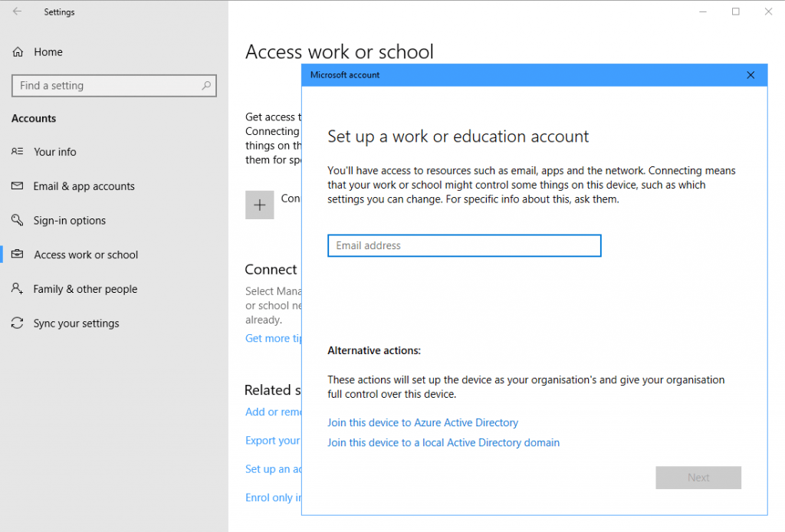This screenshot has width=785, height=532.
Task: Maximize the Settings window
Action: click(735, 11)
